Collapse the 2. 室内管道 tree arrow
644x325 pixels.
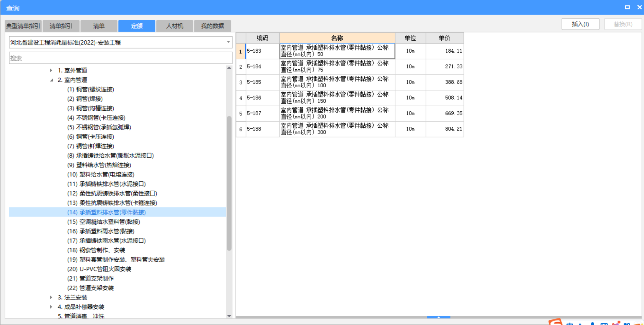pos(51,80)
